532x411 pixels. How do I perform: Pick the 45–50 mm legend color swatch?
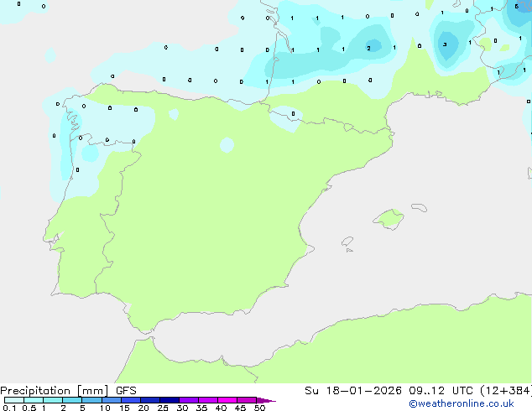[247, 400]
